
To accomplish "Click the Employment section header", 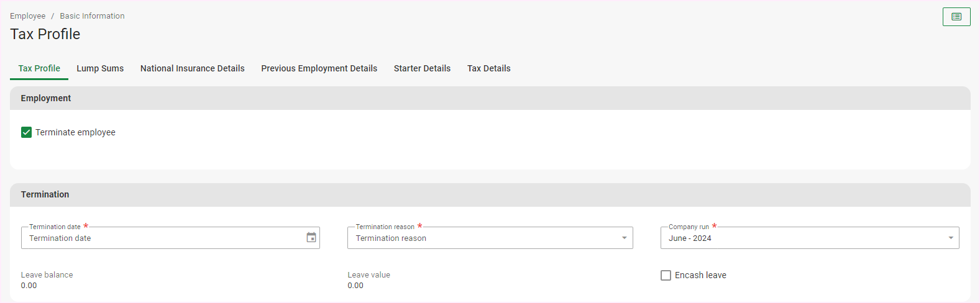I will [x=46, y=98].
